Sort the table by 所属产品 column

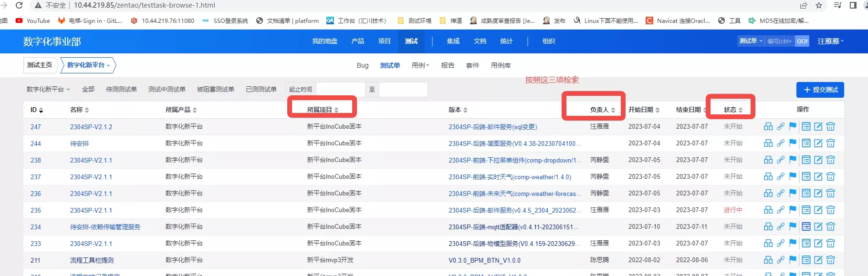[x=181, y=110]
